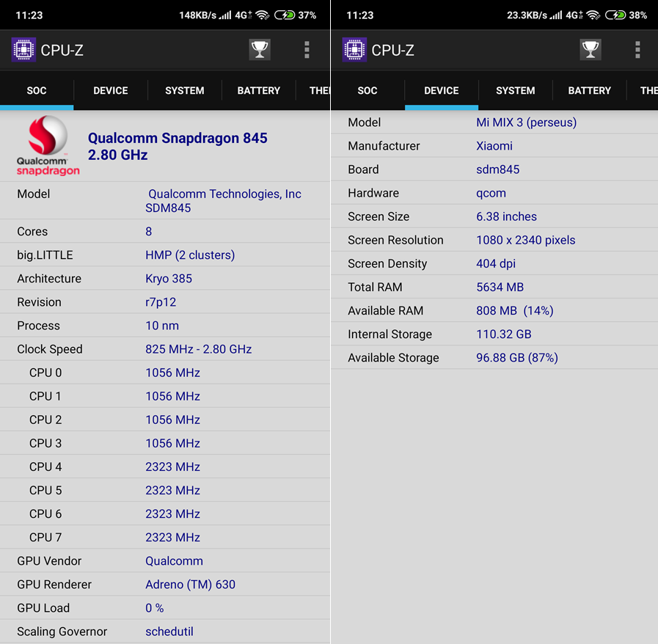
Task: Tap the Qualcomm Snapdragon logo
Action: 48,145
